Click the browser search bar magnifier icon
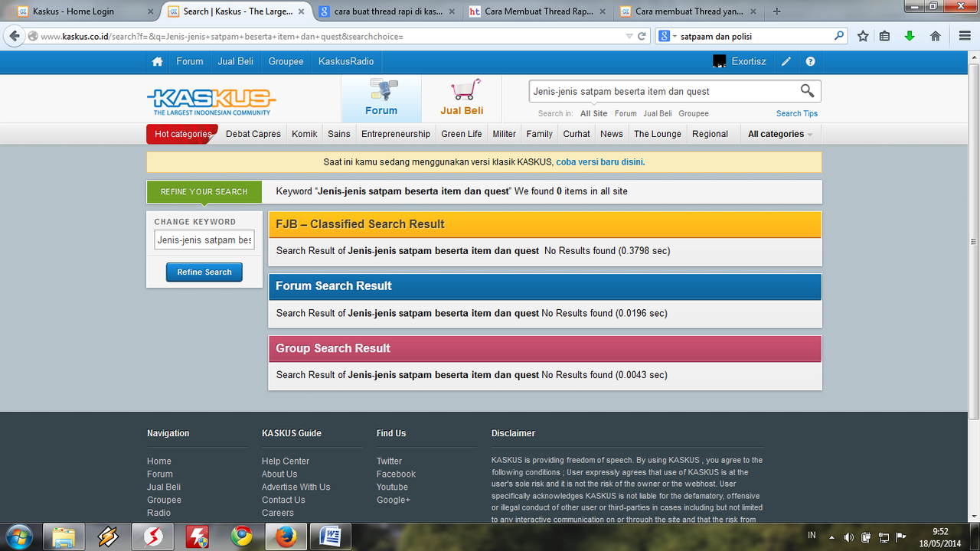The width and height of the screenshot is (980, 551). [839, 36]
